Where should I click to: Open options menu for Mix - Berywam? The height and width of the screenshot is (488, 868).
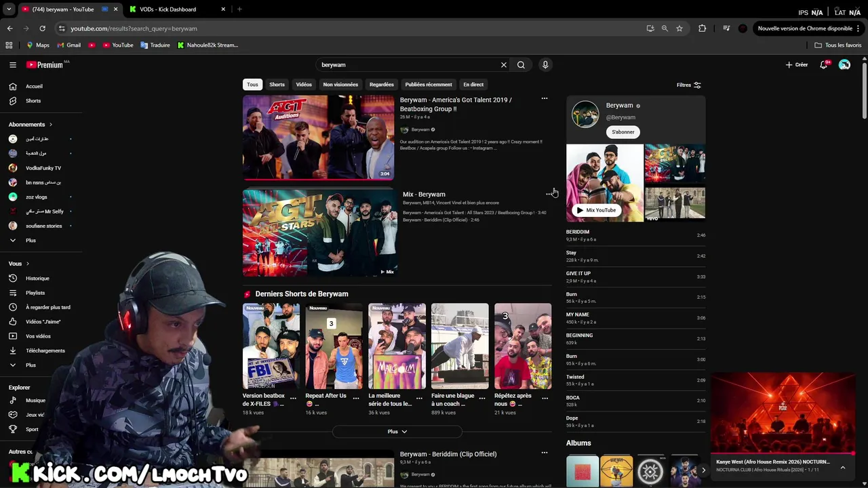click(x=549, y=195)
